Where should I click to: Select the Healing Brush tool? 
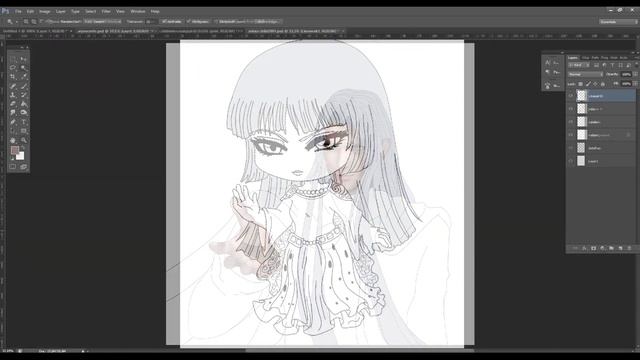pyautogui.click(x=13, y=86)
